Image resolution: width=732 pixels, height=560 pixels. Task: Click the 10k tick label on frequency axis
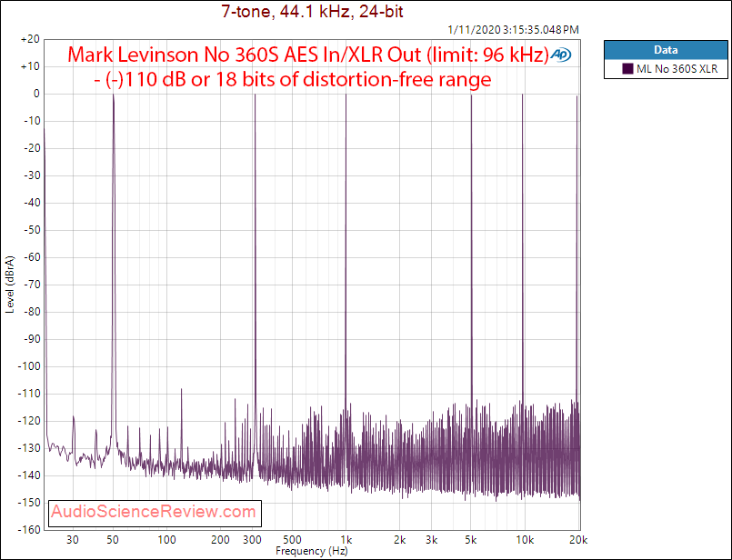pos(525,540)
